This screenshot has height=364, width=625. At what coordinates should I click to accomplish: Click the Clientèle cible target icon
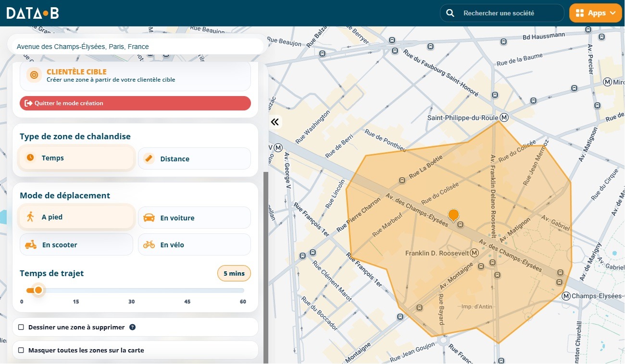click(x=34, y=75)
